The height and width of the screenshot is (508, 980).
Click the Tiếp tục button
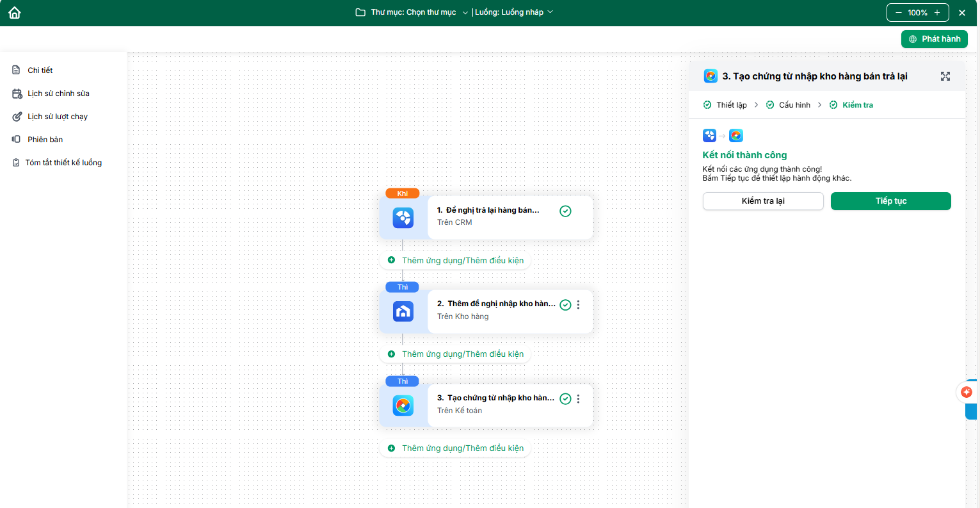[x=890, y=201]
